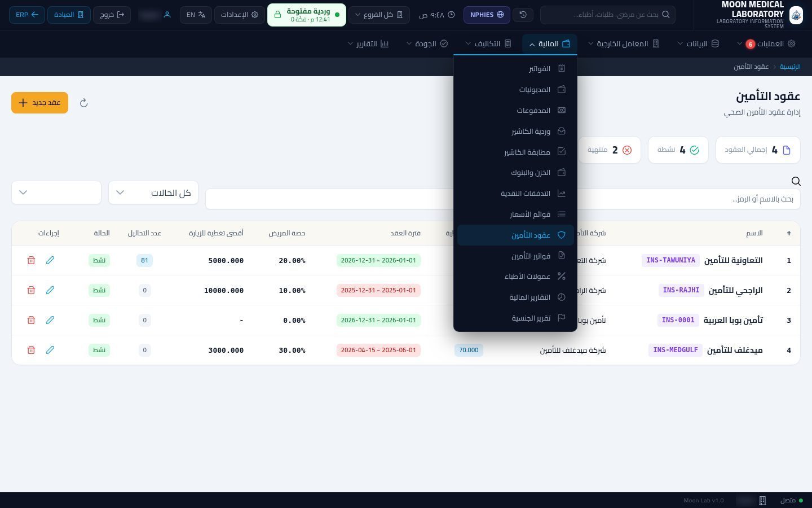Open the الفواتير item in finance menu
This screenshot has width=812, height=508.
515,69
